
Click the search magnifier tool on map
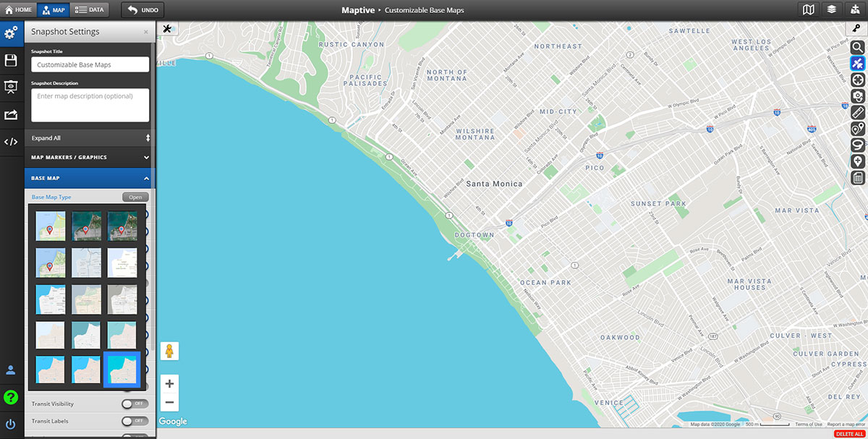coord(857,47)
